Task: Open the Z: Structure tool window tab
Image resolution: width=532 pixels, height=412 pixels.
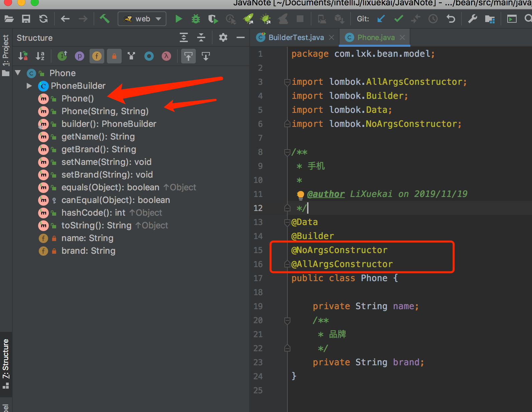Action: (x=6, y=364)
